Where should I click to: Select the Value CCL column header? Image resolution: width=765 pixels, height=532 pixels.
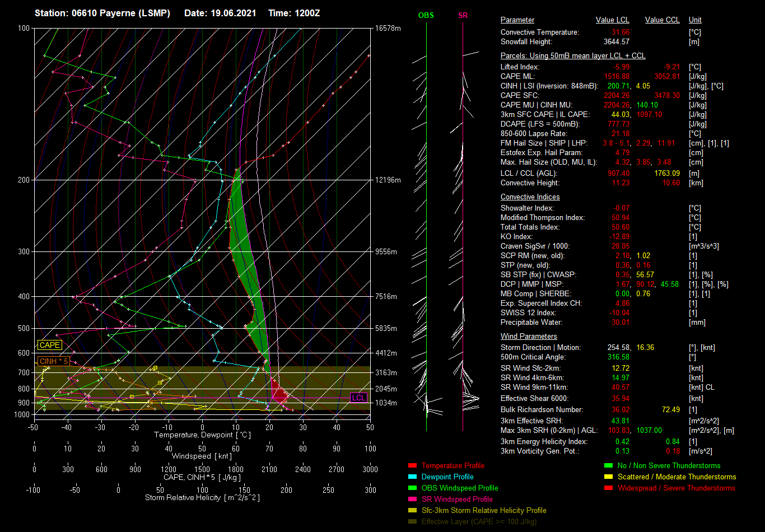coord(662,20)
